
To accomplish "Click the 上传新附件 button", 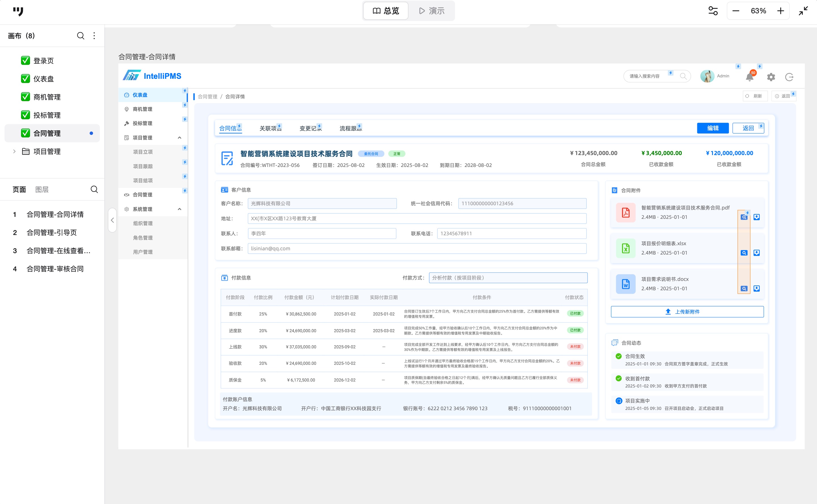I will coord(687,312).
